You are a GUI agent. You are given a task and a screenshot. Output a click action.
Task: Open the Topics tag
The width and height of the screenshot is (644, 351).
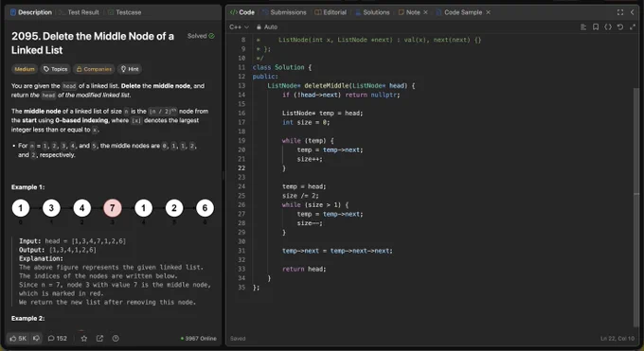pos(56,69)
